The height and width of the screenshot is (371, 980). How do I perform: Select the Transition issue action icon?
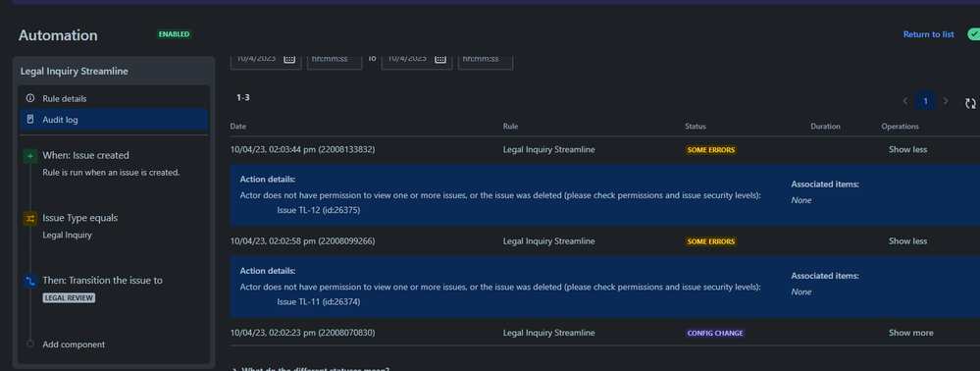click(30, 281)
